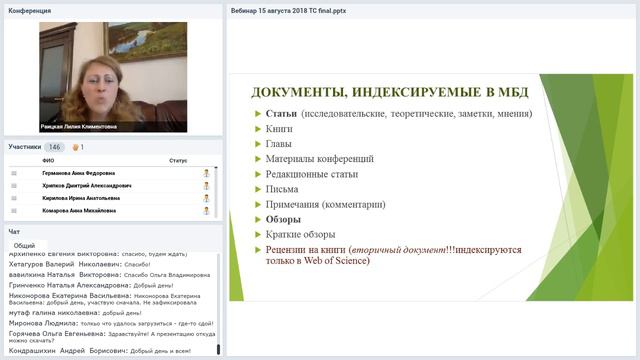This screenshot has width=640, height=360.
Task: Click the bold slide bullet Обзоры
Action: 283,220
